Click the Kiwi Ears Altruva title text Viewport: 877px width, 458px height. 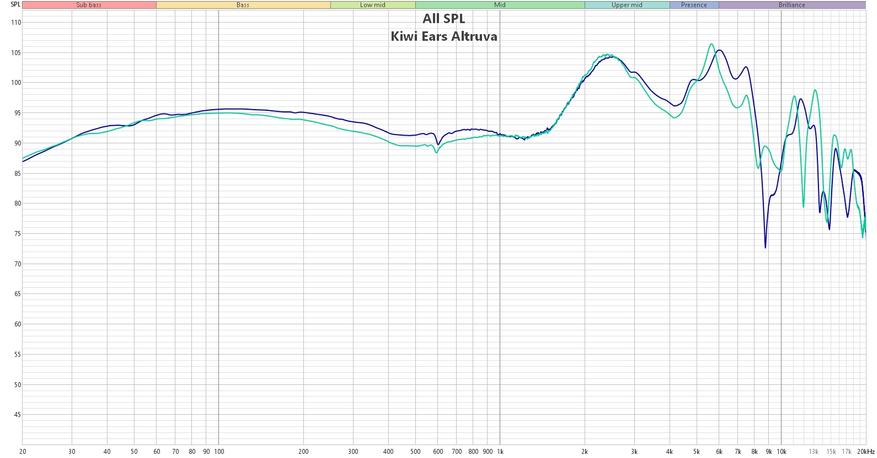pyautogui.click(x=444, y=37)
